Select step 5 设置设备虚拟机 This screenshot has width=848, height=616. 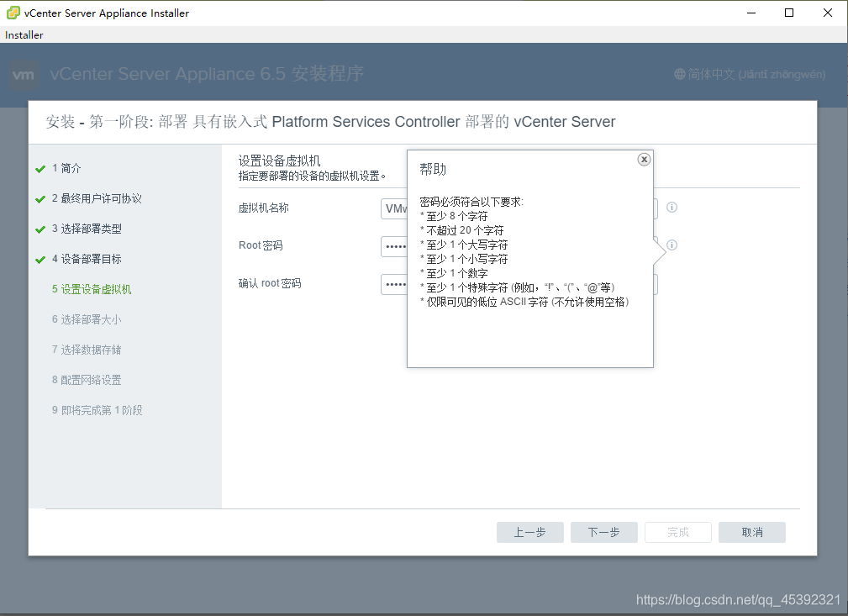(x=92, y=289)
